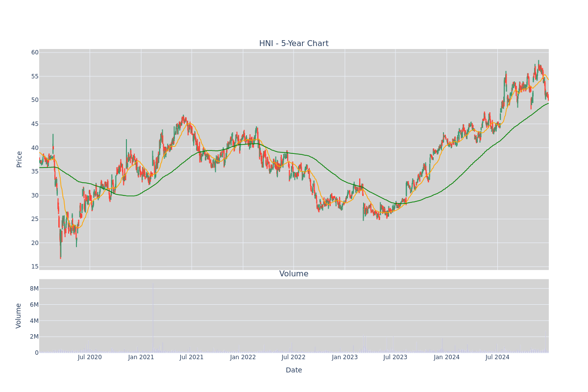Click the tallest volume spike bar near 8M
The height and width of the screenshot is (392, 588).
tap(153, 318)
